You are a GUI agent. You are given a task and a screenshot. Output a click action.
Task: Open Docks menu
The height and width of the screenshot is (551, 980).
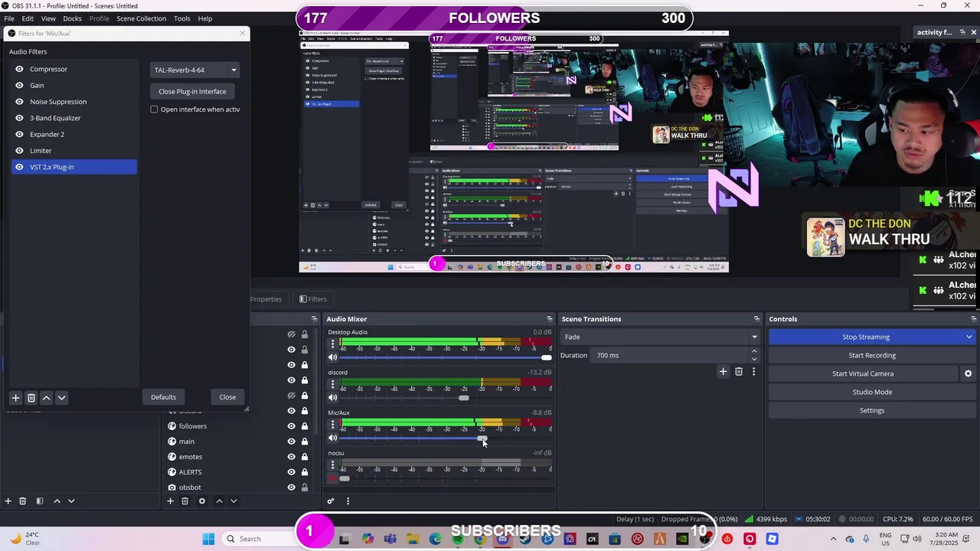tap(72, 18)
